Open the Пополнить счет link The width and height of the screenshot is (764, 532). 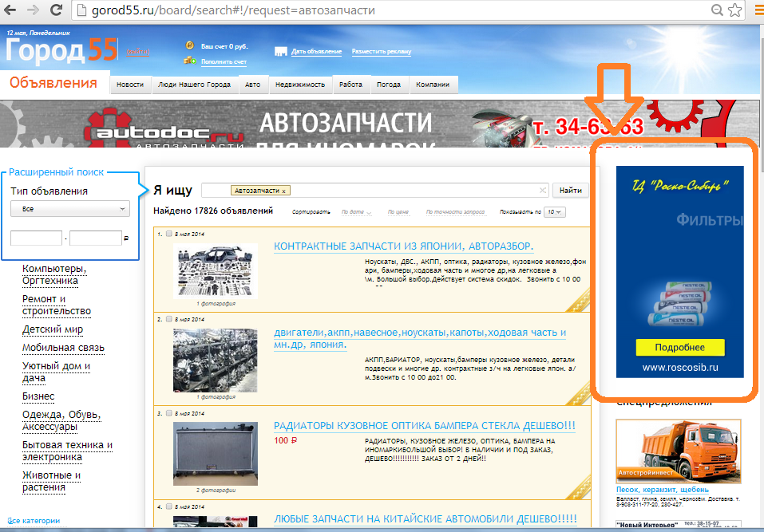click(224, 62)
